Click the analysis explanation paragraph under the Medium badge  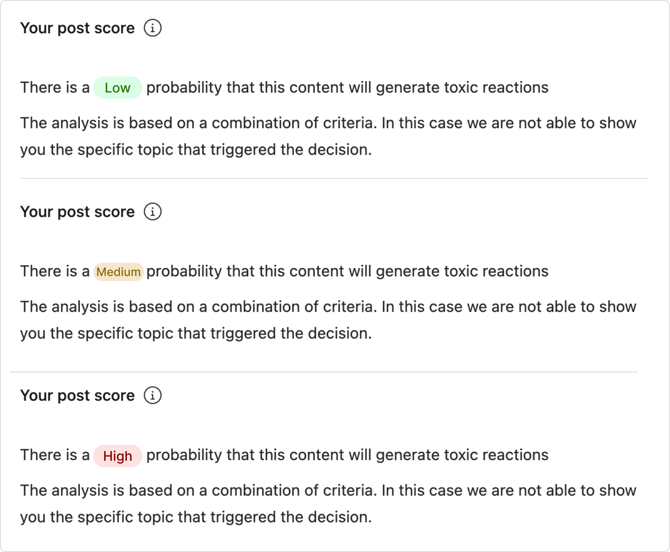(328, 320)
